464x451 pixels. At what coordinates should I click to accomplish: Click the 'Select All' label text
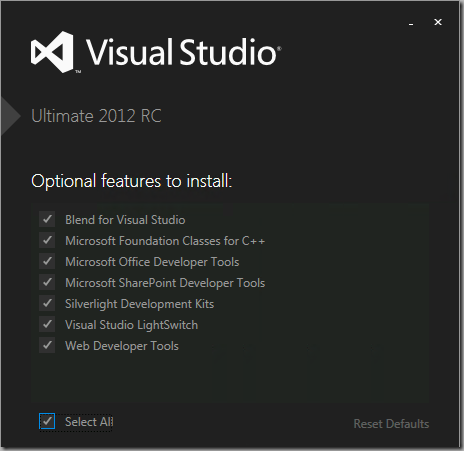pos(89,422)
